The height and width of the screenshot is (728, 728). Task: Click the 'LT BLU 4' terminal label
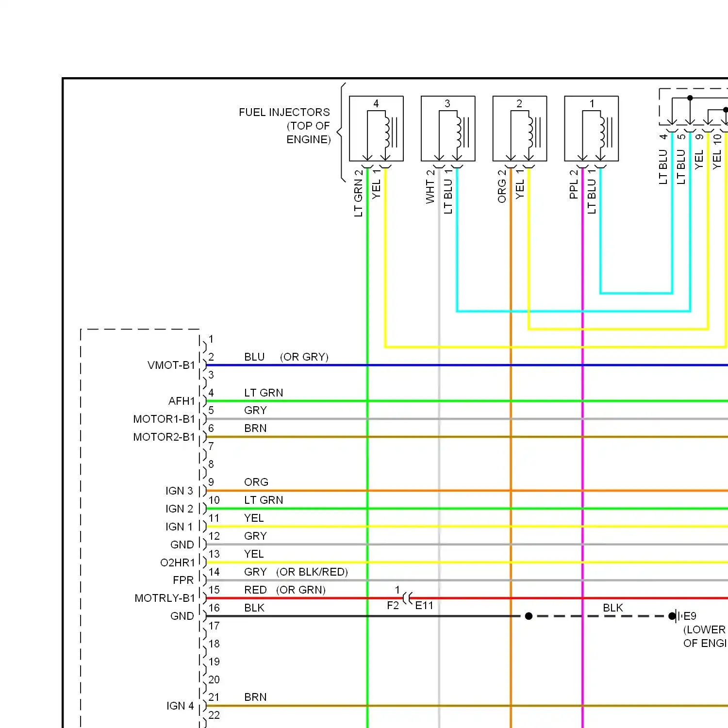663,159
